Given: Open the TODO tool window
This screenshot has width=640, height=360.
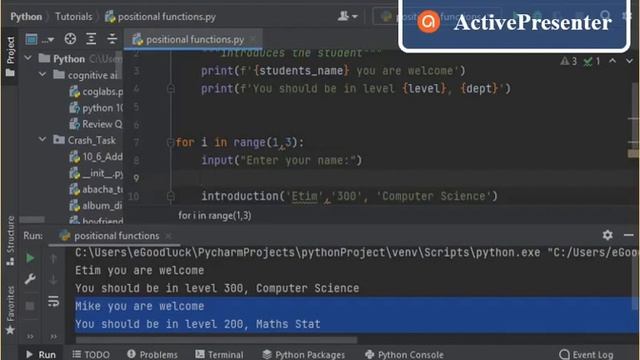Looking at the screenshot, I should (x=91, y=354).
